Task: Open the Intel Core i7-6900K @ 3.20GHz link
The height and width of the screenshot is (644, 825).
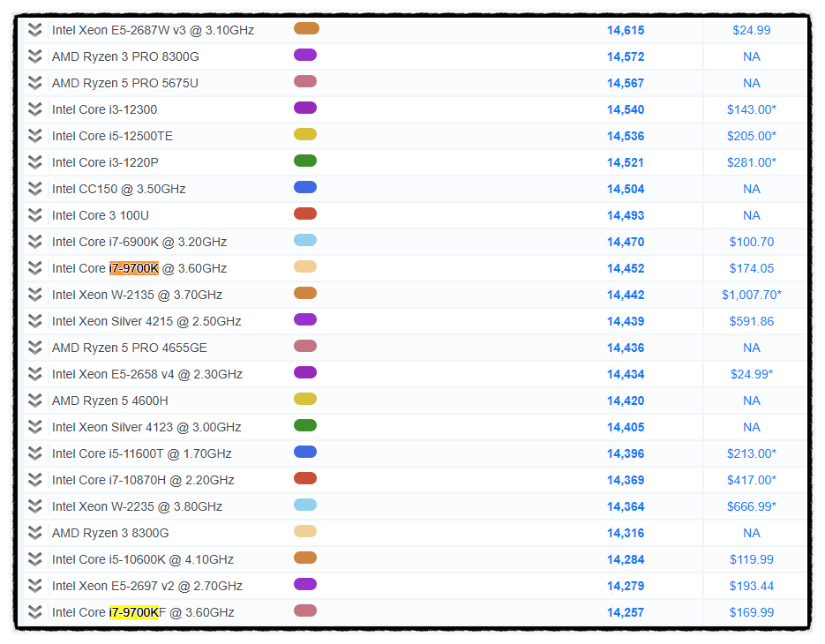Action: tap(139, 242)
